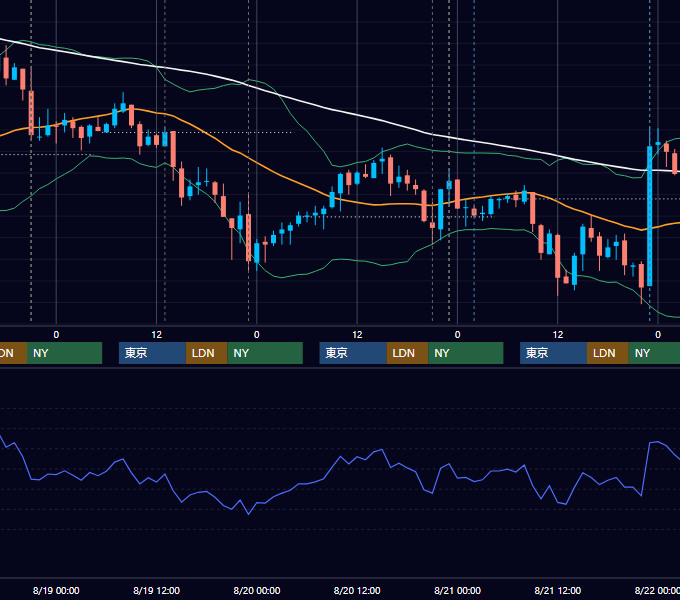Viewport: 680px width, 600px height.
Task: Click the hour label 0 above 8/21 00:00
Action: pos(458,335)
